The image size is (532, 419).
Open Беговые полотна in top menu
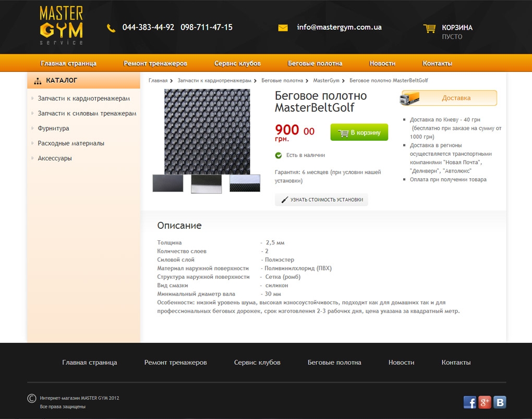pyautogui.click(x=315, y=64)
